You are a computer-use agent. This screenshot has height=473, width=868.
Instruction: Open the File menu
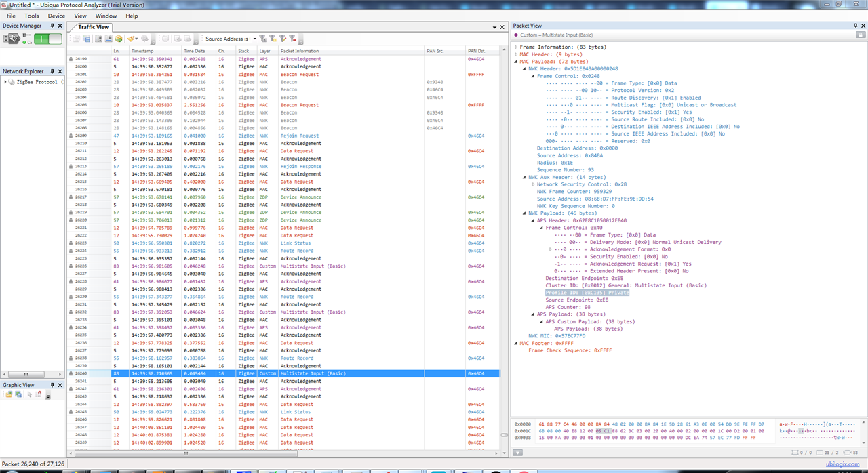click(11, 16)
